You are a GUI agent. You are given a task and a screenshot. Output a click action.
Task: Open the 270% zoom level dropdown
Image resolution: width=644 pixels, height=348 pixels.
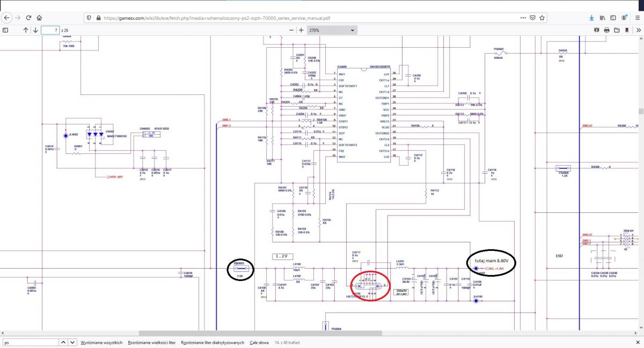click(331, 31)
